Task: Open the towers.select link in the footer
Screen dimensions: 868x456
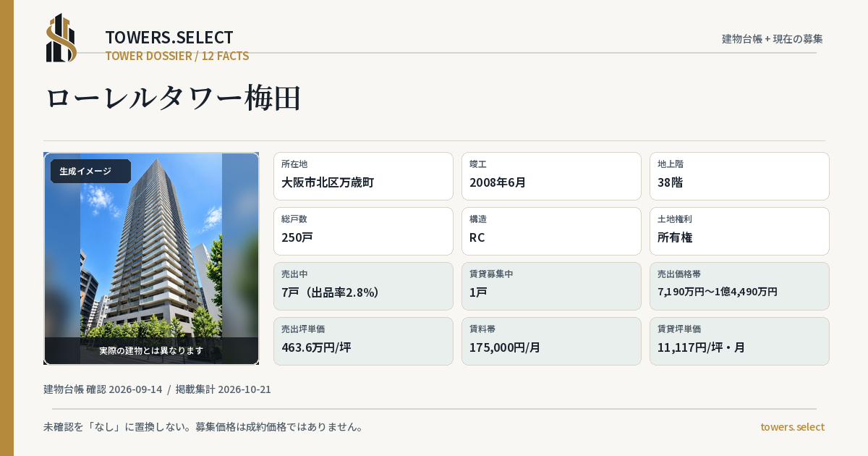Action: [x=792, y=427]
